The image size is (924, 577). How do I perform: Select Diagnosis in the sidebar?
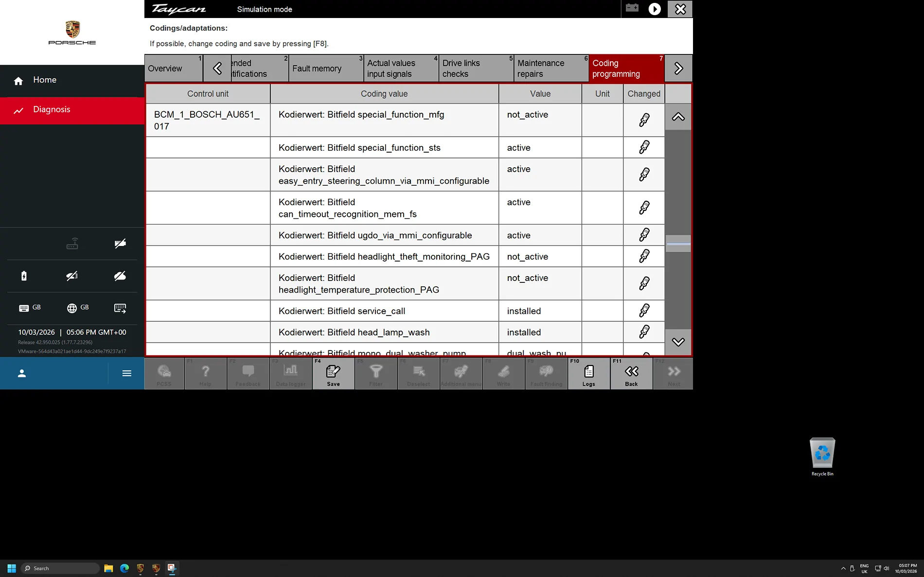click(72, 110)
